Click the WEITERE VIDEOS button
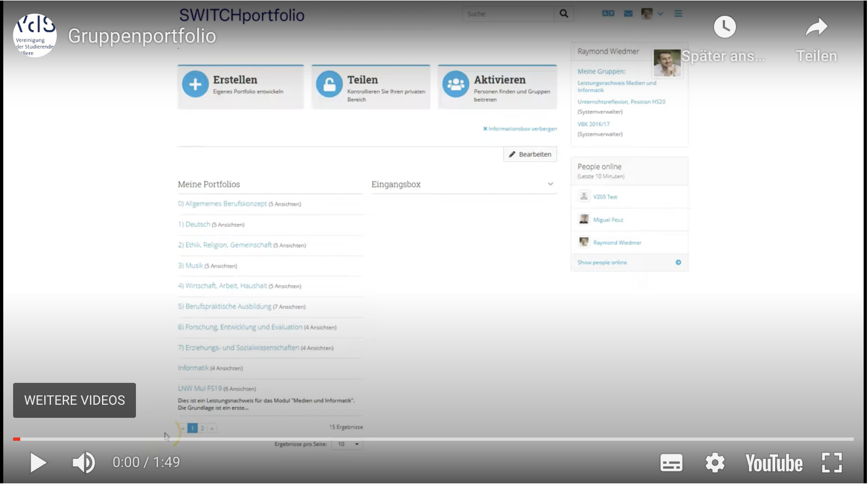Viewport: 868px width, 485px height. tap(75, 400)
